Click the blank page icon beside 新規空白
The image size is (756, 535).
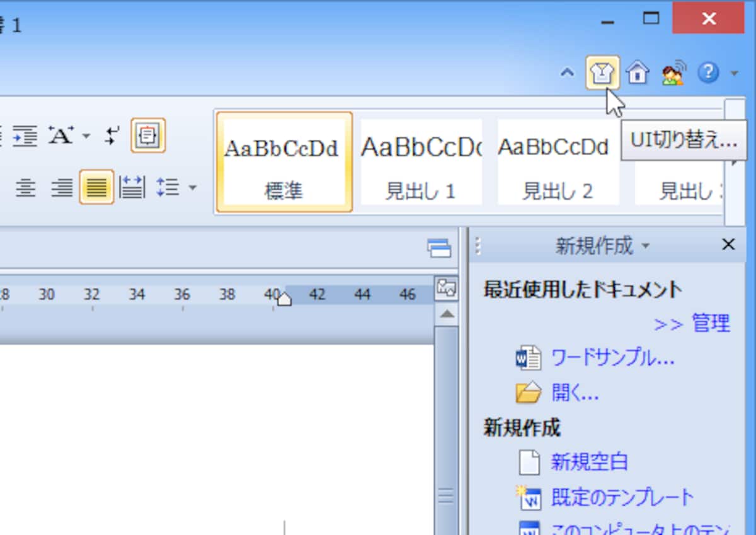529,463
